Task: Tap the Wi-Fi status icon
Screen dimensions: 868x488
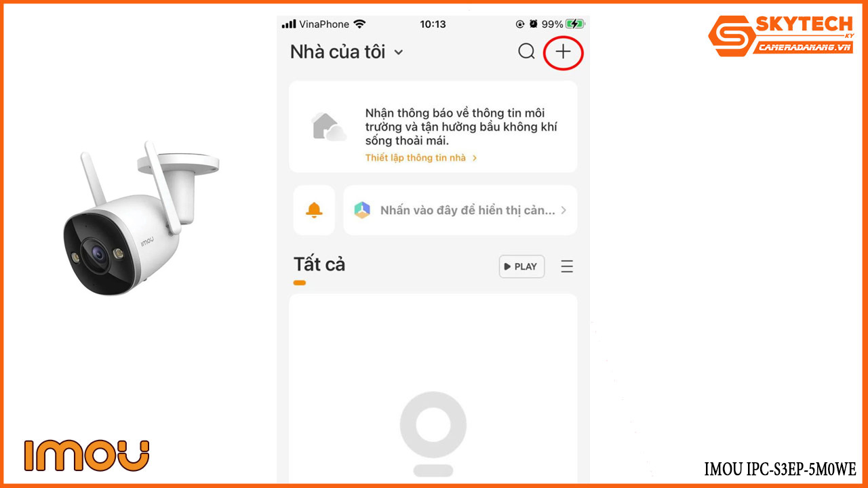Action: tap(359, 24)
